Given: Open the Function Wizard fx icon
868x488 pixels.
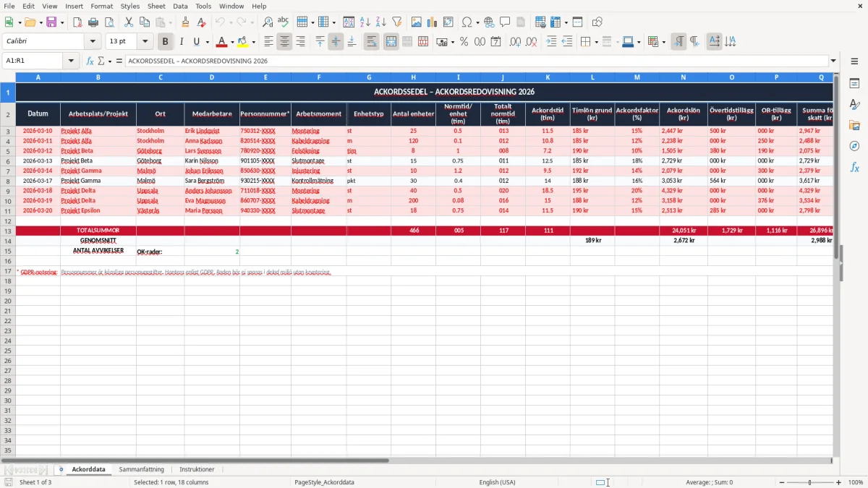Looking at the screenshot, I should tap(90, 61).
